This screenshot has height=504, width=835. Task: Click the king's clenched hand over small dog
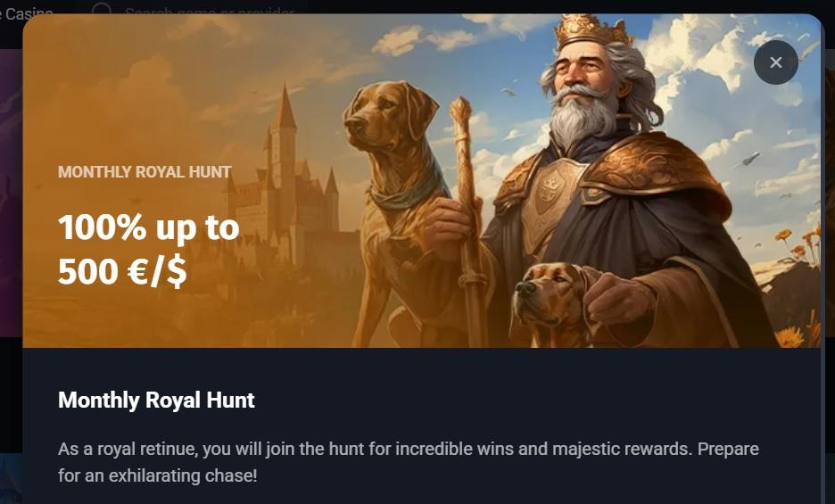coord(617,302)
